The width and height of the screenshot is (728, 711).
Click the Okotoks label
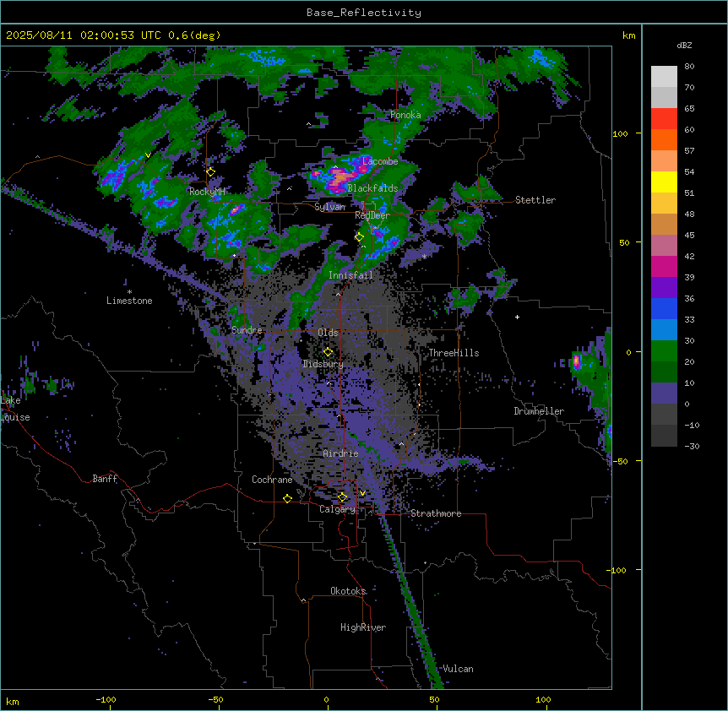[348, 591]
